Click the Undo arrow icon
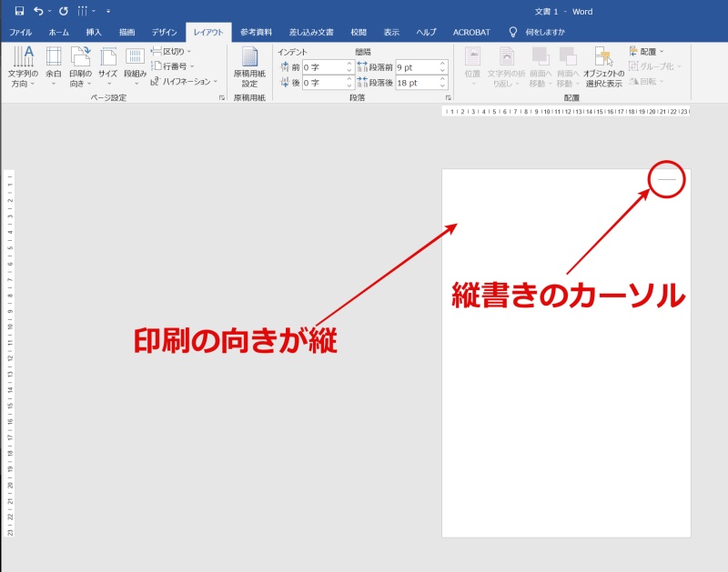Viewport: 728px width, 572px height. (38, 11)
